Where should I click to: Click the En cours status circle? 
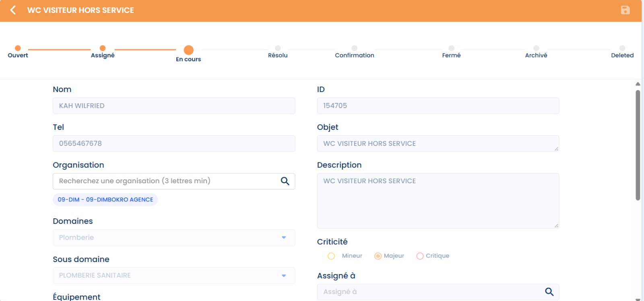(188, 50)
